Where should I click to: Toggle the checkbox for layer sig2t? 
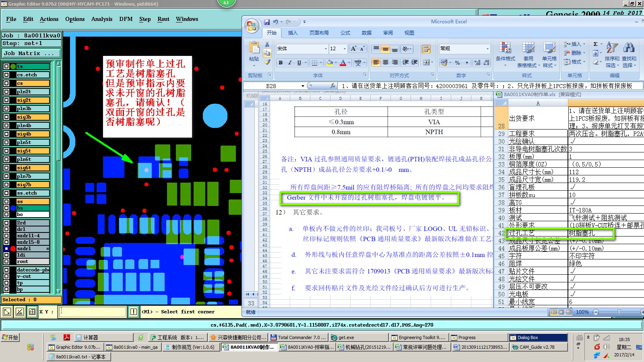click(6, 100)
